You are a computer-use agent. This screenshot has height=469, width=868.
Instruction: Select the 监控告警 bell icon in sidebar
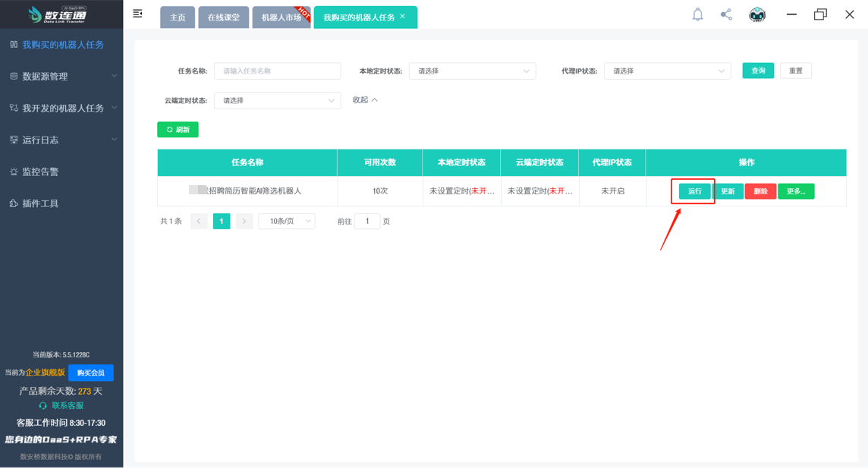14,170
